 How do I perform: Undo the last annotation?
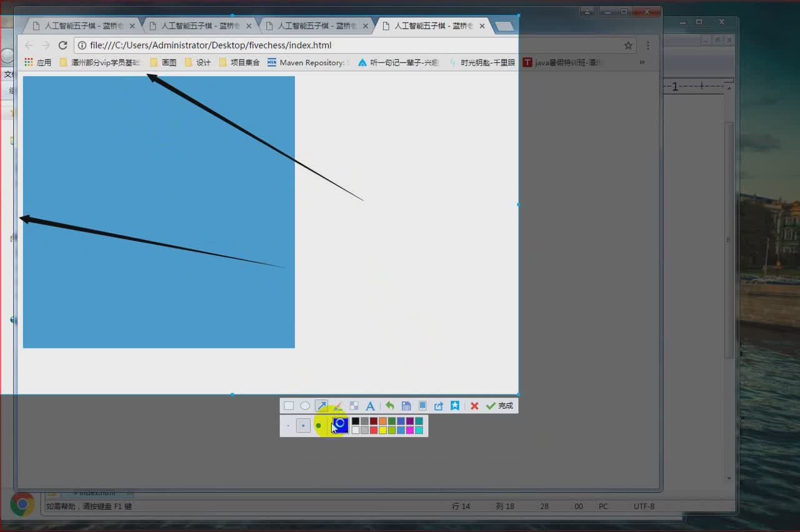point(390,406)
